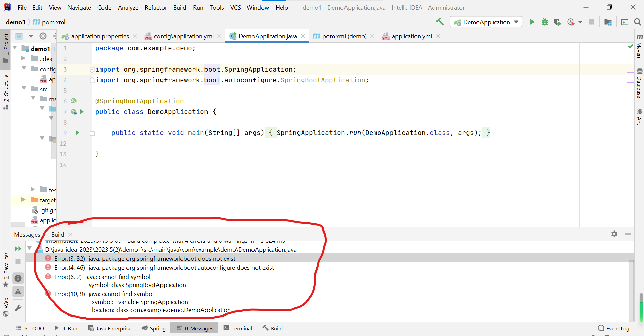Screen dimensions: 644x336
Task: Click the Rerun double-arrow in Messages panel
Action: pyautogui.click(x=18, y=249)
